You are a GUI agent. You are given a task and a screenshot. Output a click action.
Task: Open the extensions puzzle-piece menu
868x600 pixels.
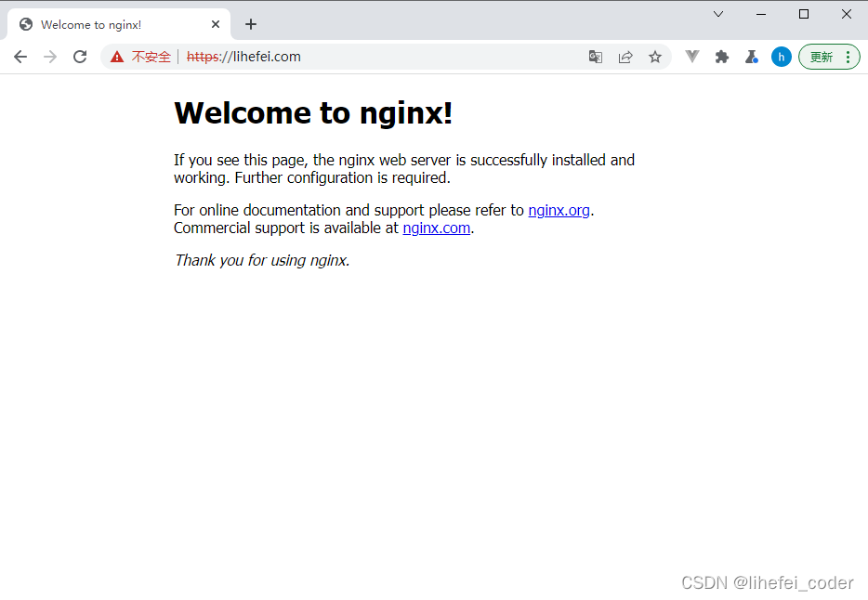tap(722, 57)
